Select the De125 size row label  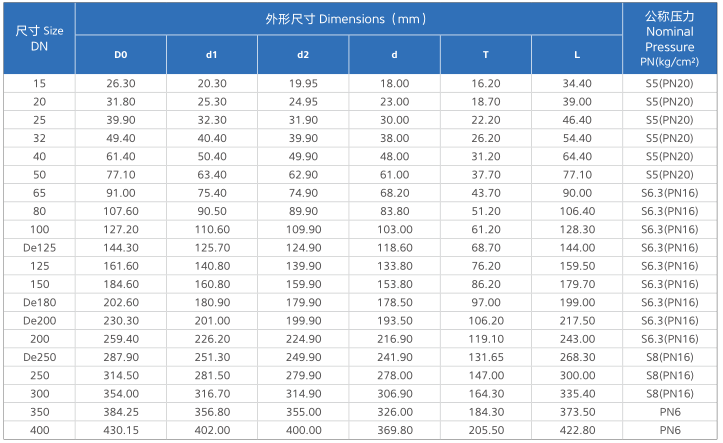pyautogui.click(x=39, y=248)
